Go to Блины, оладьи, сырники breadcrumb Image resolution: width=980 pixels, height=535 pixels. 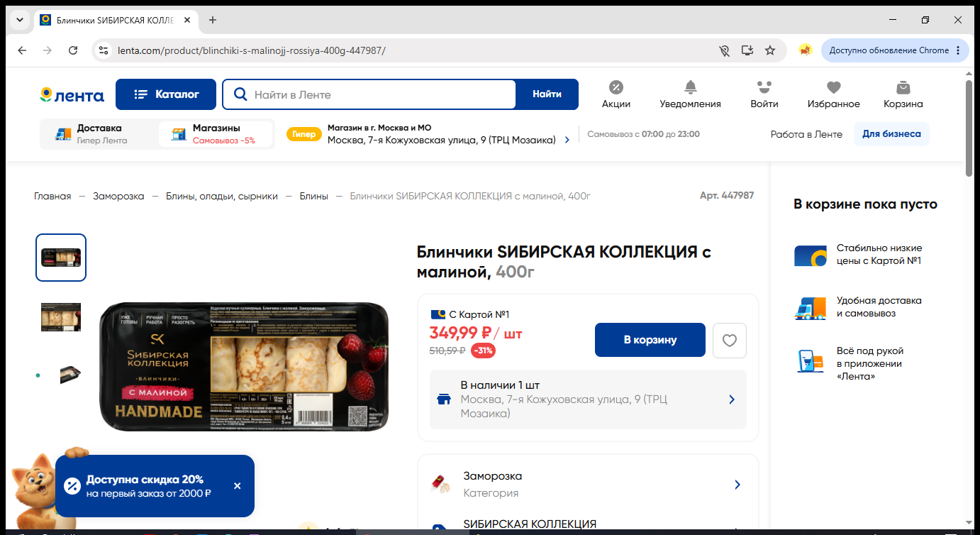(x=222, y=196)
